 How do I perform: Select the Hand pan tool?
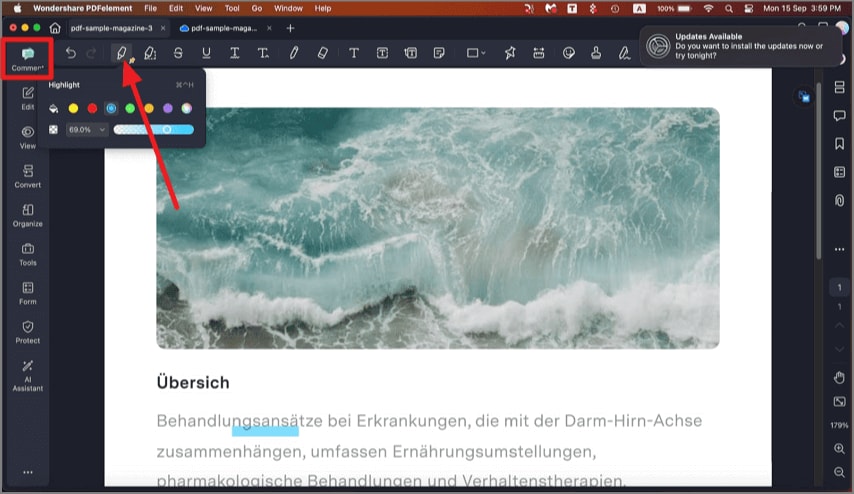(839, 377)
